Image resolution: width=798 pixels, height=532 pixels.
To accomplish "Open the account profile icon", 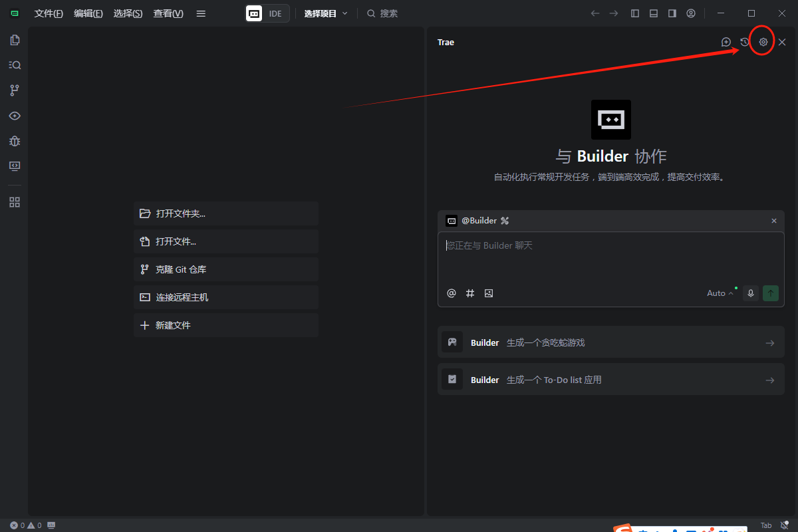I will (691, 13).
